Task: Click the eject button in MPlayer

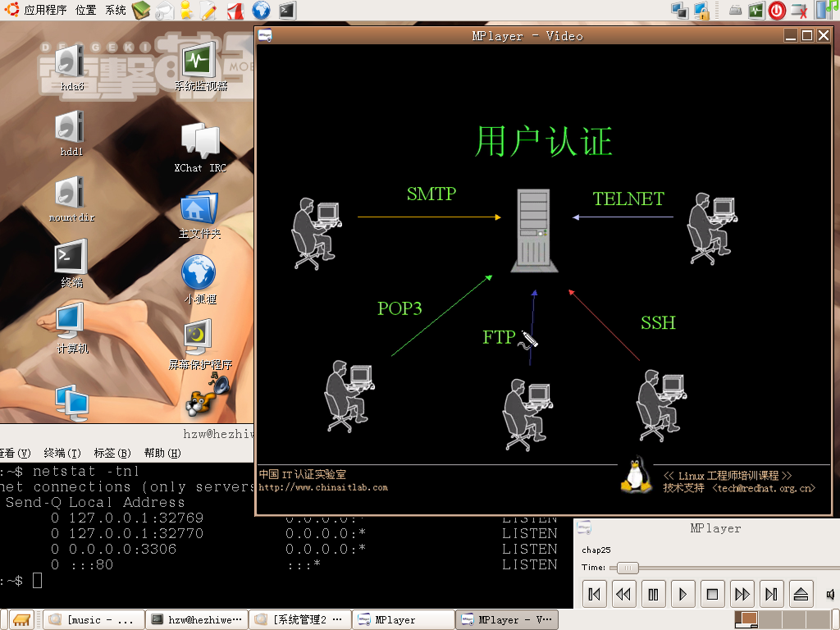Action: coord(801,594)
